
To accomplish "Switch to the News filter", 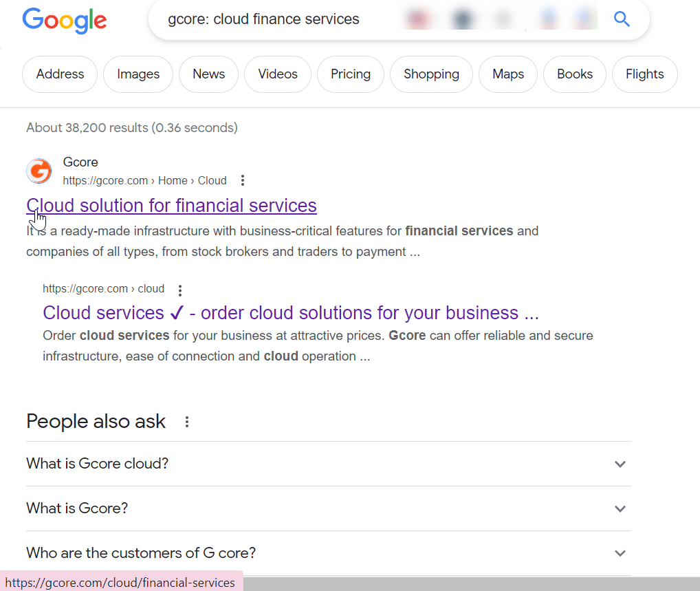I will pyautogui.click(x=208, y=74).
